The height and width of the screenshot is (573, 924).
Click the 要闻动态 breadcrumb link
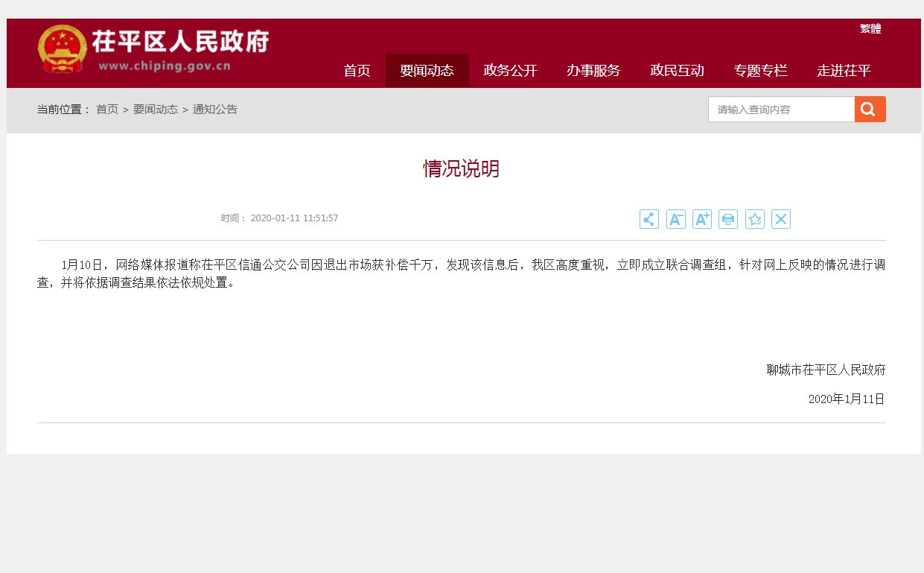(156, 109)
